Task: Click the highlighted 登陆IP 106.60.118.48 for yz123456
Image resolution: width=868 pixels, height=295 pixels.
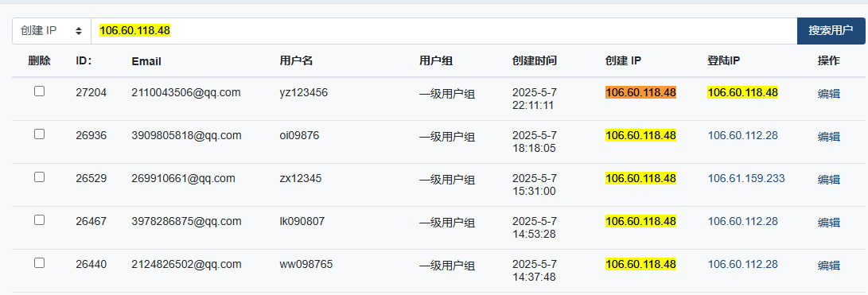Action: [x=743, y=92]
